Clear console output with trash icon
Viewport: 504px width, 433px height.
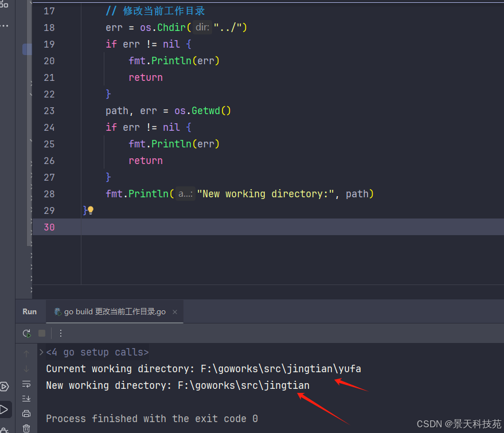point(26,428)
